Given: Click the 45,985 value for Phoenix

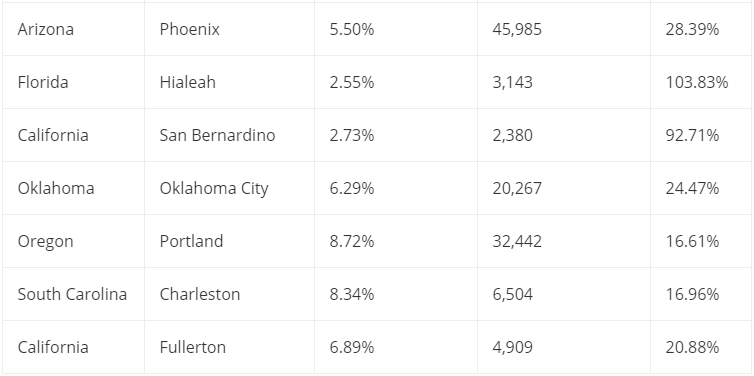Looking at the screenshot, I should pos(564,29).
